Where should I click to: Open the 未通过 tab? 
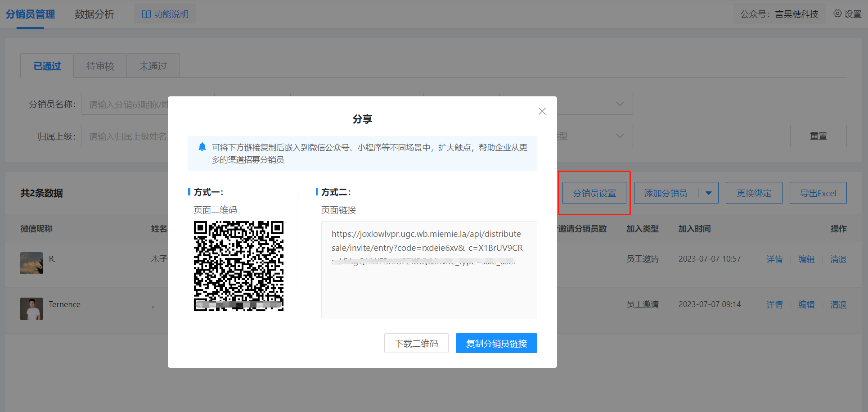pos(153,66)
